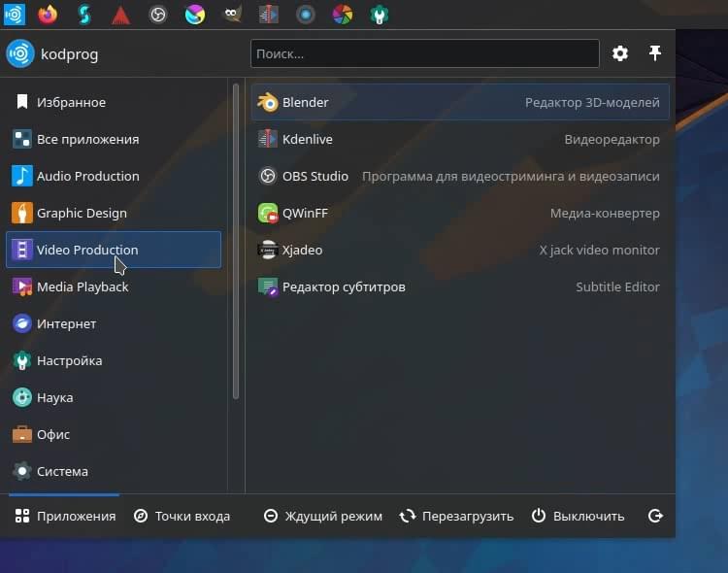Launch the red triangle app in panel
The image size is (728, 573).
tap(120, 15)
